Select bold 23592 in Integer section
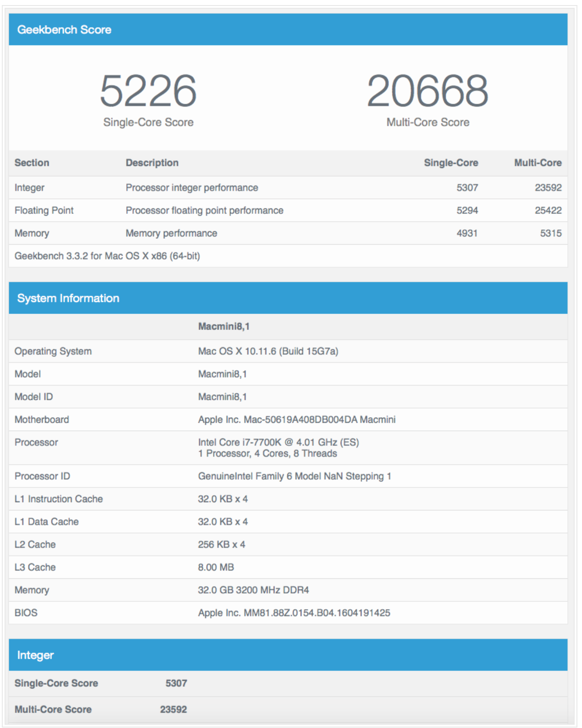The image size is (582, 728). pyautogui.click(x=173, y=709)
